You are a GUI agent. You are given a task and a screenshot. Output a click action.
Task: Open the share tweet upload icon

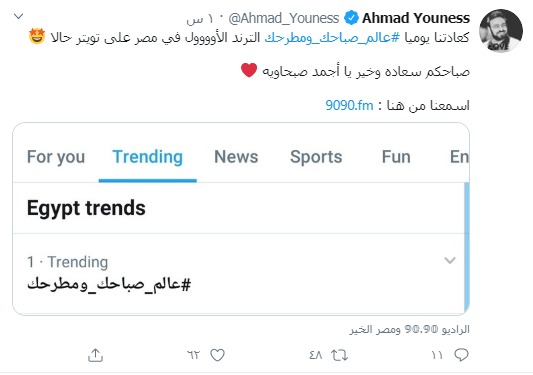pos(96,355)
